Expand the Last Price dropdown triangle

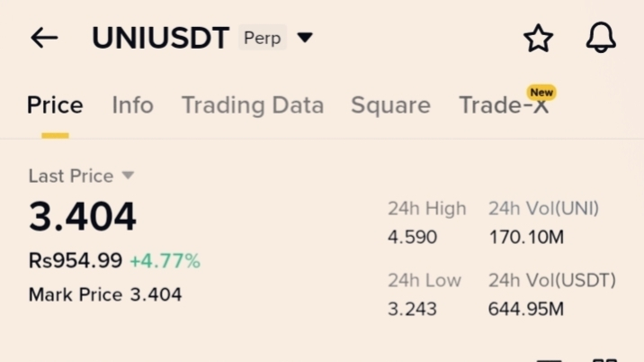pos(128,176)
